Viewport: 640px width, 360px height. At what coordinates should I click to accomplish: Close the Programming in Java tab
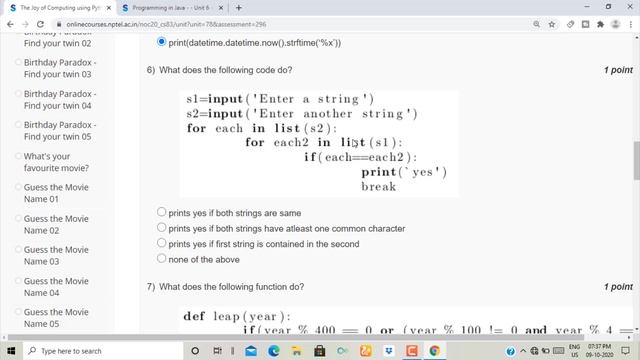click(221, 8)
